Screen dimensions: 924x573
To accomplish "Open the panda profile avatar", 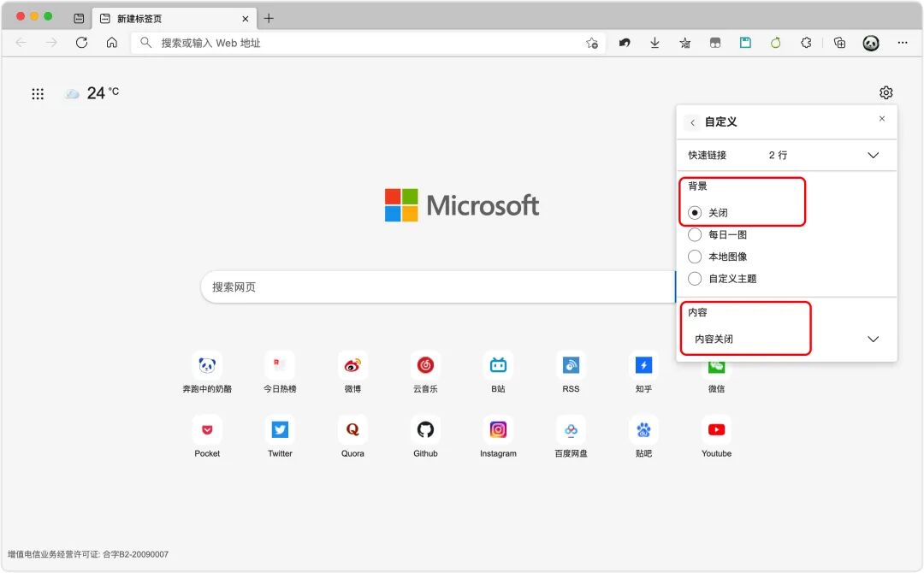I will 871,43.
